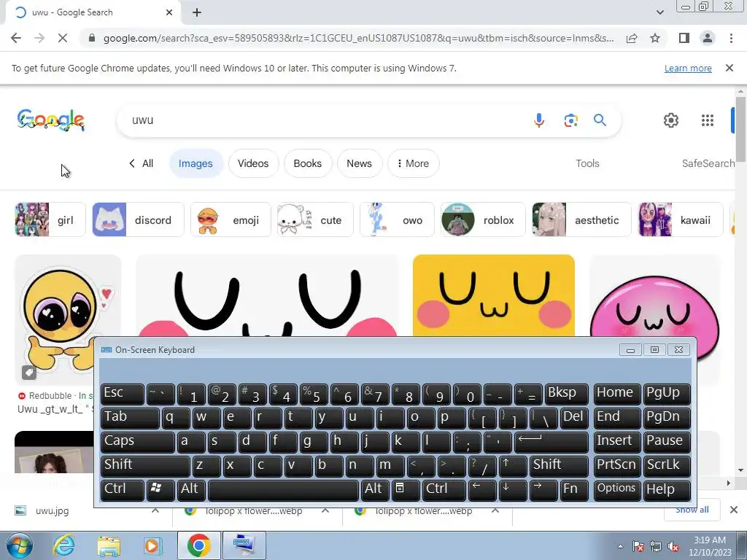The height and width of the screenshot is (560, 747).
Task: Switch to the Books tab
Action: (x=307, y=163)
